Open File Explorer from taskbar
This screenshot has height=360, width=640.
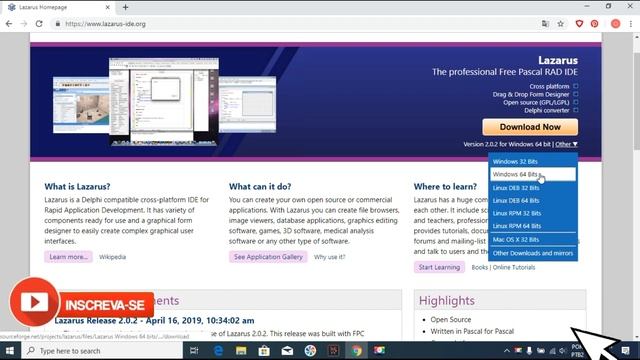click(241, 351)
